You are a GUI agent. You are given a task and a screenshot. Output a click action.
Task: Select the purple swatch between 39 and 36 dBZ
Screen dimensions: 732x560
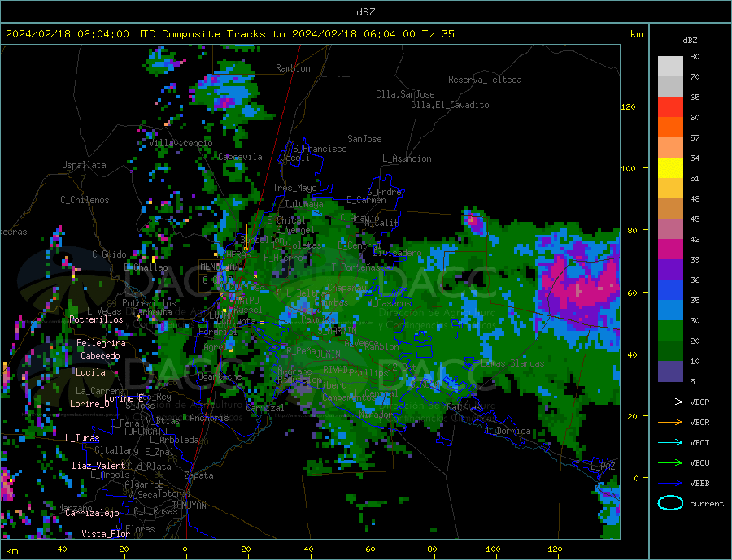(x=670, y=270)
